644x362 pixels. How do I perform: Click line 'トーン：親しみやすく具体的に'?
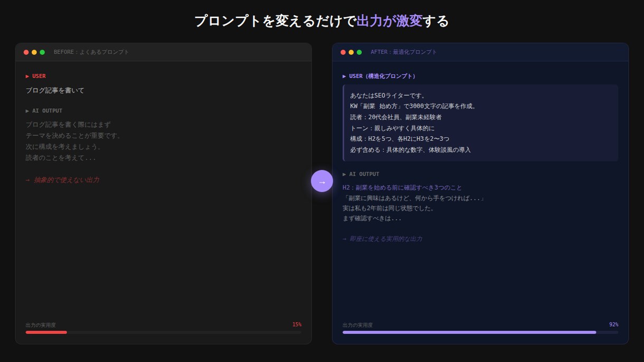tap(392, 128)
